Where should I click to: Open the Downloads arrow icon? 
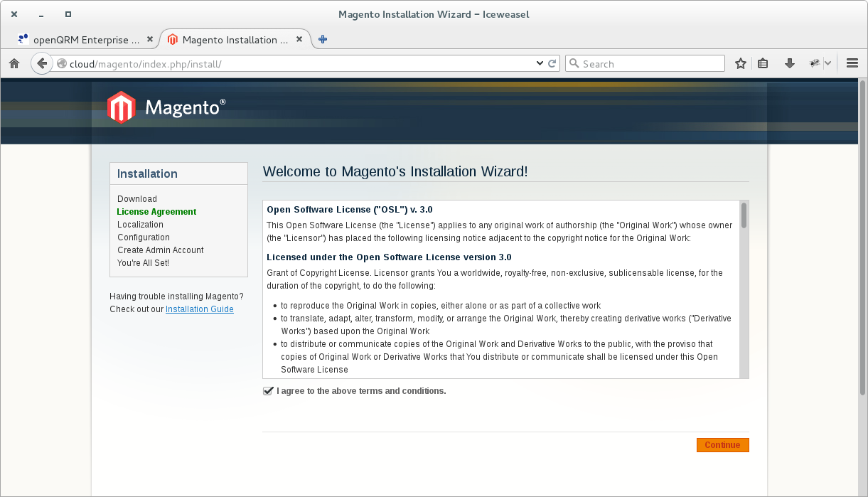(x=789, y=63)
